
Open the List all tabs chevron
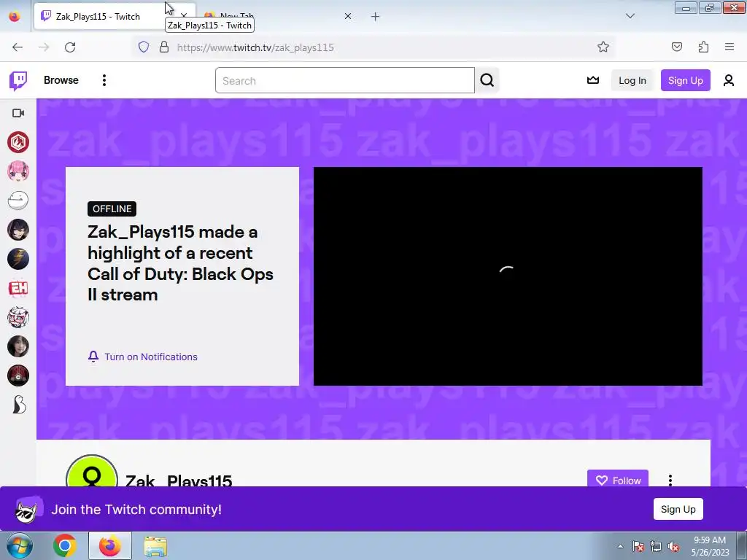pyautogui.click(x=630, y=16)
